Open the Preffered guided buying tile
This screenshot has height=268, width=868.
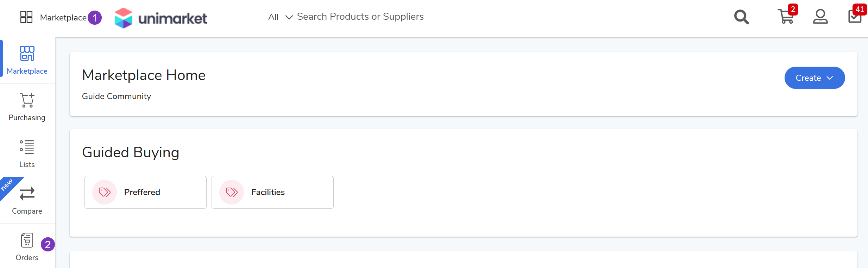click(145, 192)
